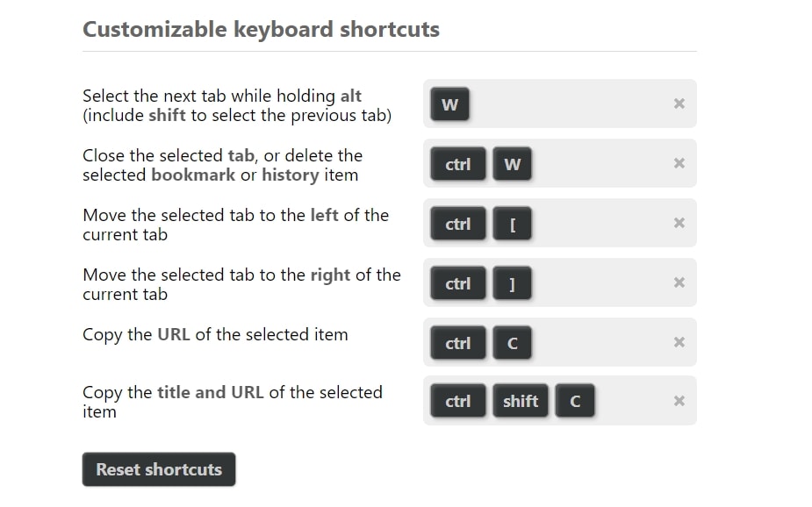Focus the copy URL shortcut field
This screenshot has height=507, width=812.
coord(560,342)
